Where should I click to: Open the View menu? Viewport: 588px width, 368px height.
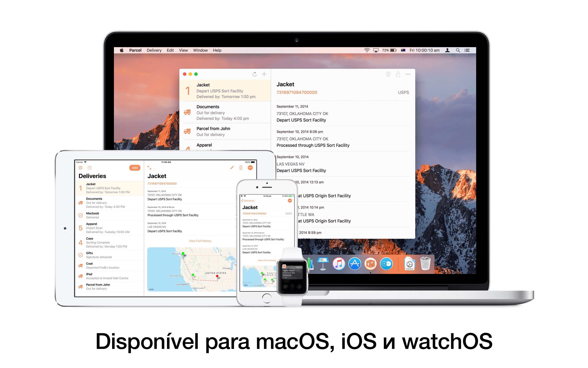[184, 50]
